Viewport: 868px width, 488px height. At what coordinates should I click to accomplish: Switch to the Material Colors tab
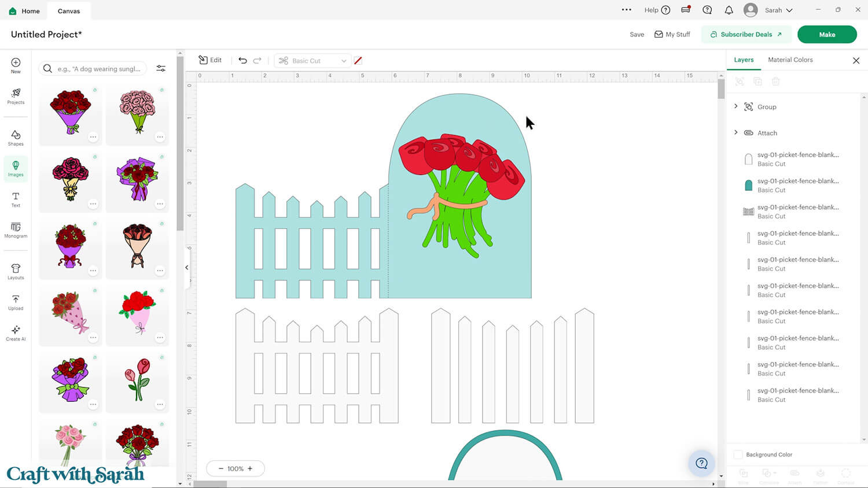tap(790, 60)
